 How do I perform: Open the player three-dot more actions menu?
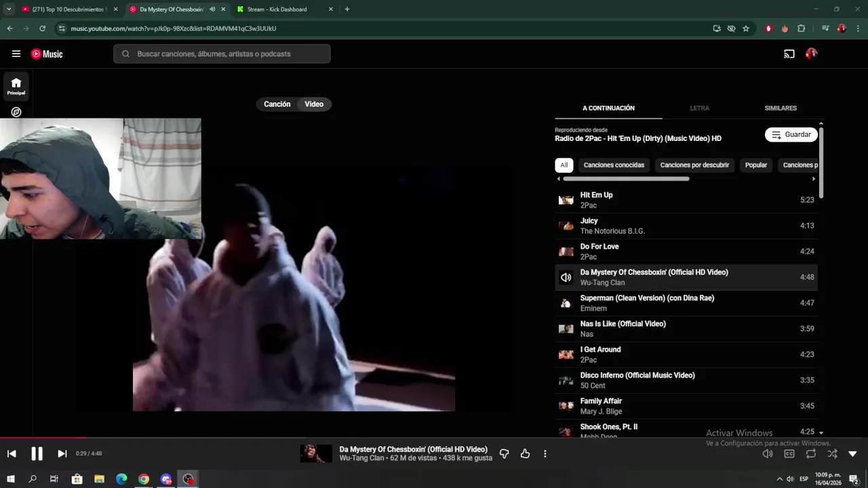[x=545, y=454]
